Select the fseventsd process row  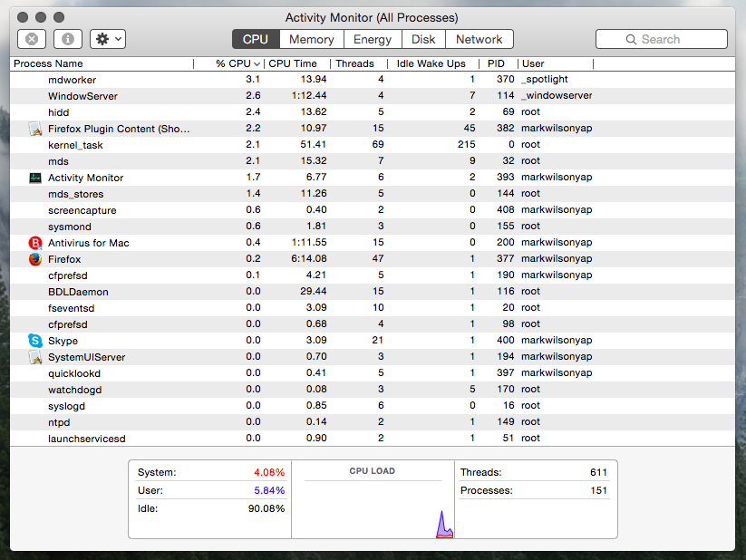pos(373,308)
